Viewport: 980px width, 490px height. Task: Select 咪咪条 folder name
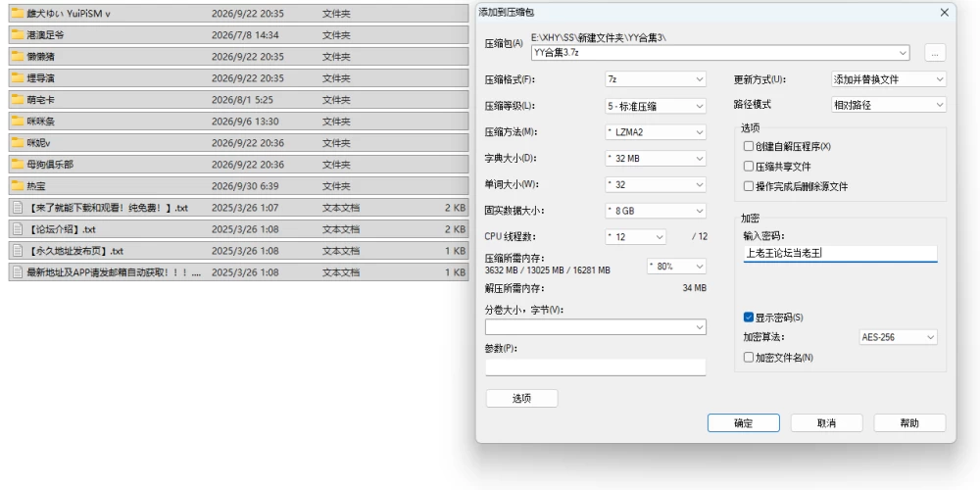(x=40, y=122)
